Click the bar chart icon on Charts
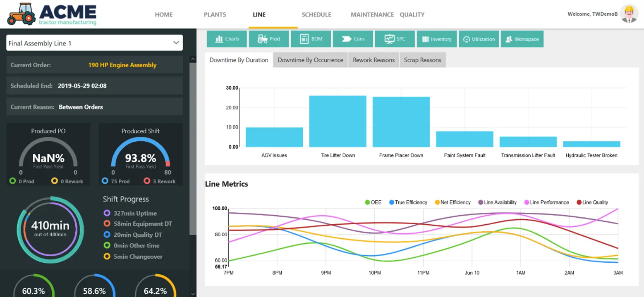The width and height of the screenshot is (644, 297). tap(219, 39)
